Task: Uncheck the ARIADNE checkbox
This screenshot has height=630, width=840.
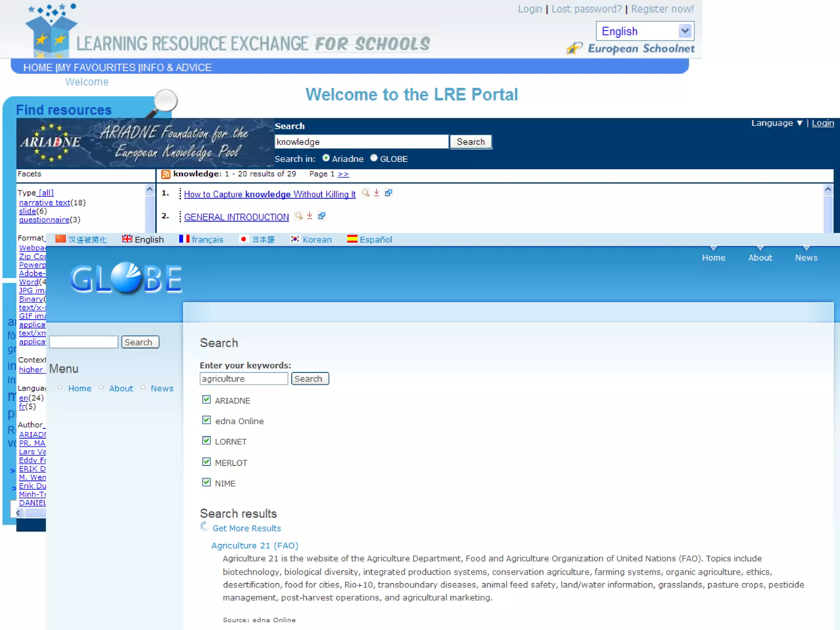Action: point(206,399)
